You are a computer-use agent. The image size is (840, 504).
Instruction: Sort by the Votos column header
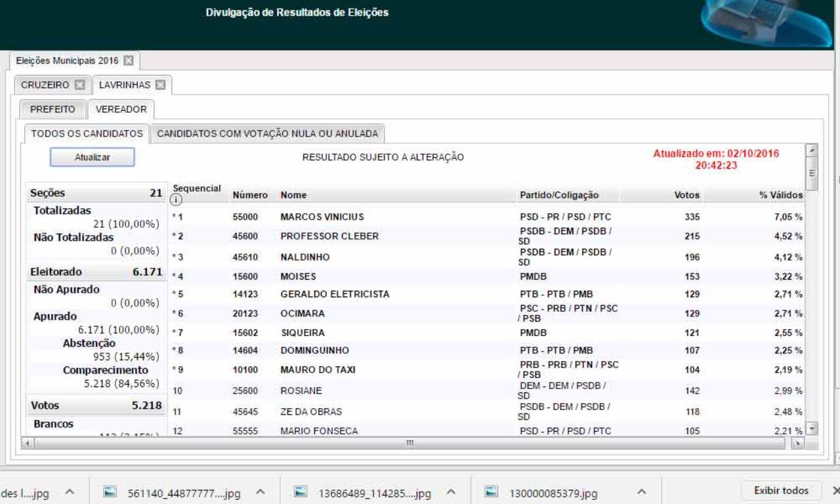(x=686, y=195)
